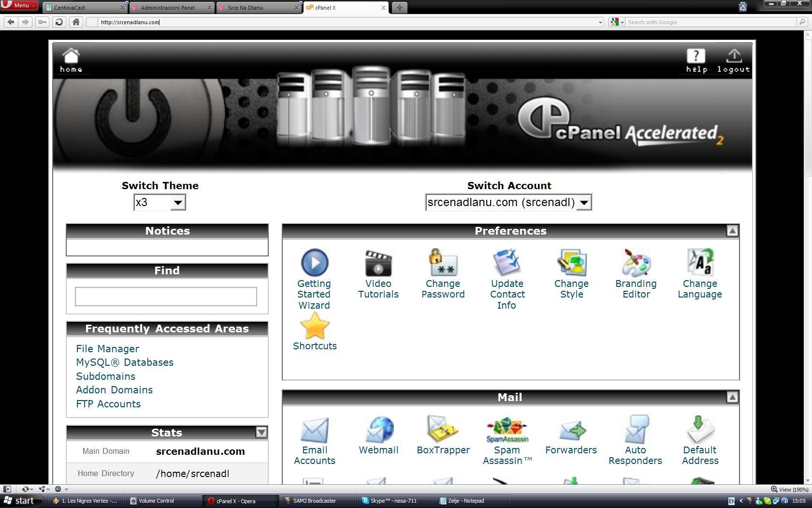Open the search engine selector dropdown
This screenshot has width=812, height=508.
click(617, 22)
